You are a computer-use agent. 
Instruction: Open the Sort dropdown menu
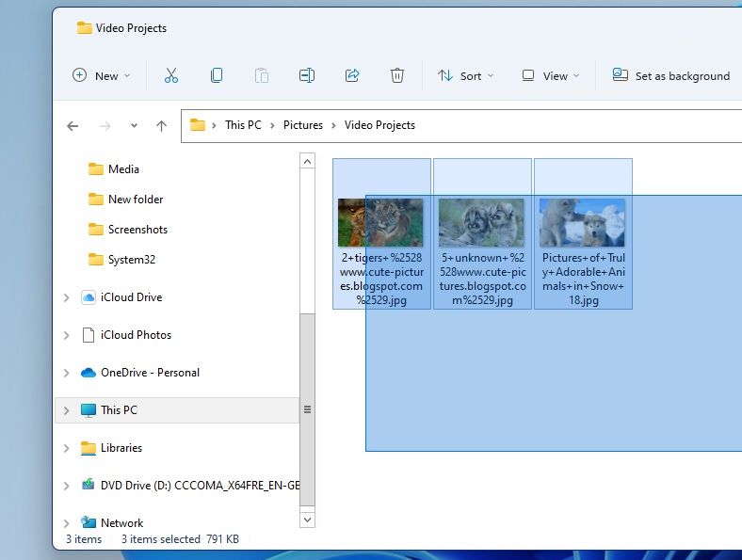(x=466, y=76)
